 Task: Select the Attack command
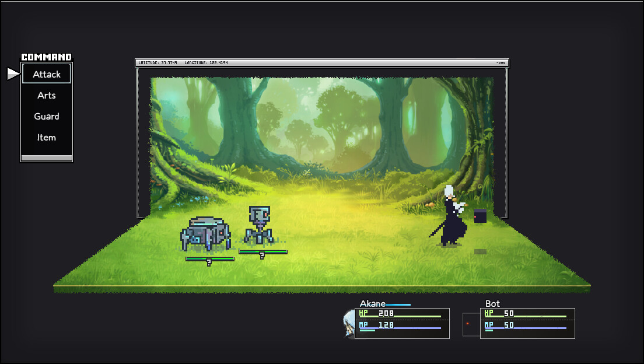click(47, 74)
